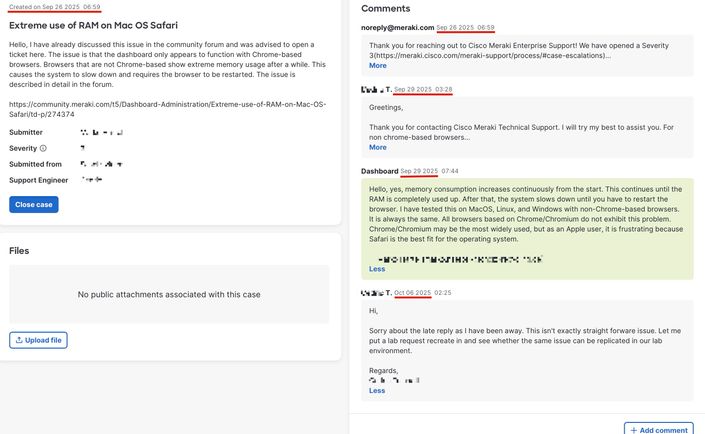Collapse the green Dashboard comment with Less

click(376, 269)
